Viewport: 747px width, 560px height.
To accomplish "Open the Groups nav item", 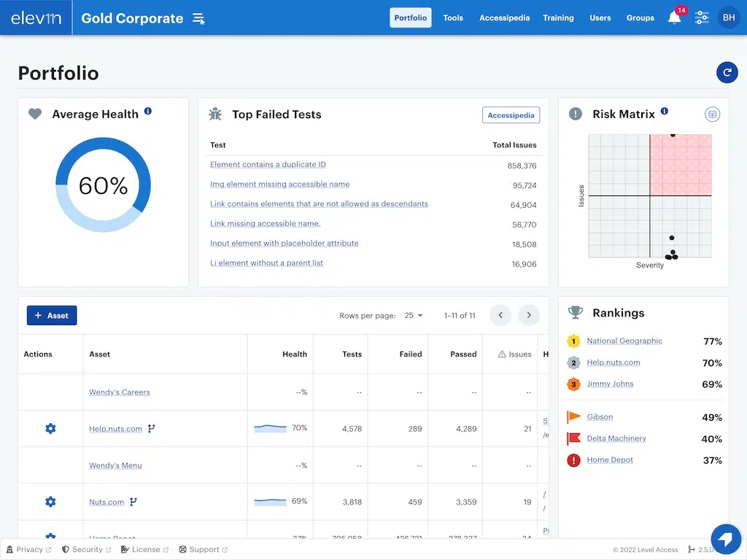I will pyautogui.click(x=640, y=17).
